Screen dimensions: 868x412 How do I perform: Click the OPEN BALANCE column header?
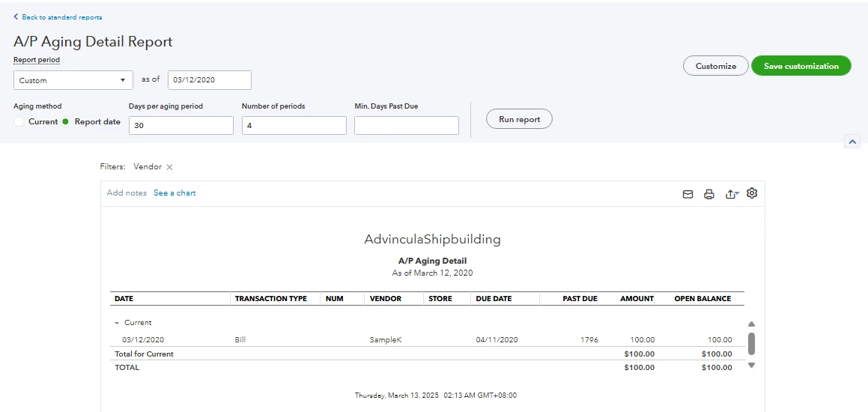click(702, 298)
